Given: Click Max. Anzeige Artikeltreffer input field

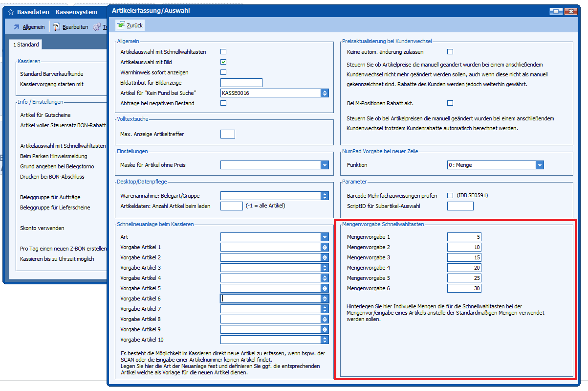Looking at the screenshot, I should click(x=228, y=134).
